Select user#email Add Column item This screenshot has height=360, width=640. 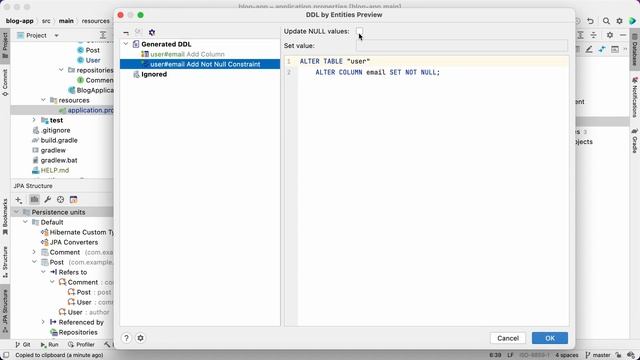click(187, 54)
